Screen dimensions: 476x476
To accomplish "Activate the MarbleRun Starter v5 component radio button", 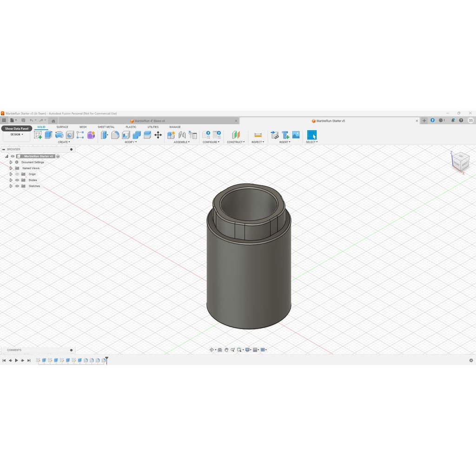I will (x=58, y=156).
